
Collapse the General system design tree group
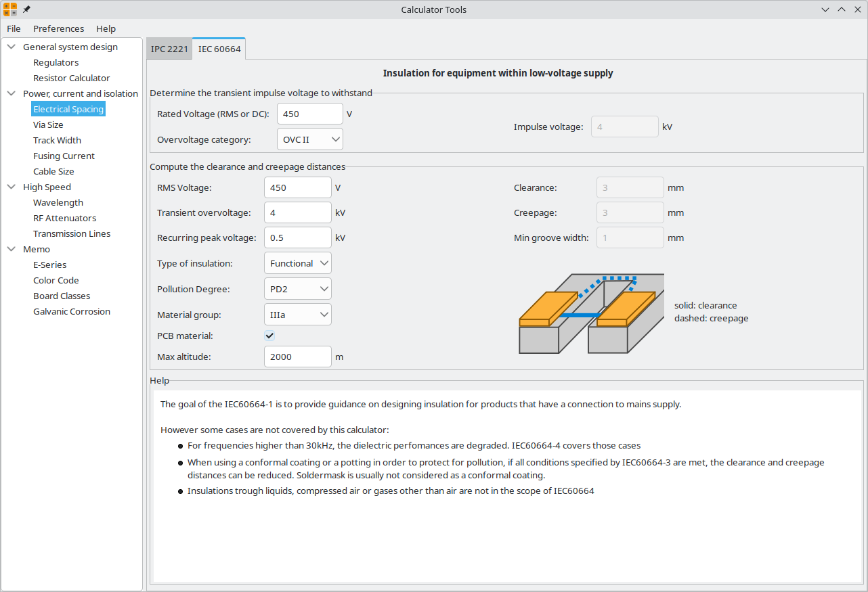[11, 47]
